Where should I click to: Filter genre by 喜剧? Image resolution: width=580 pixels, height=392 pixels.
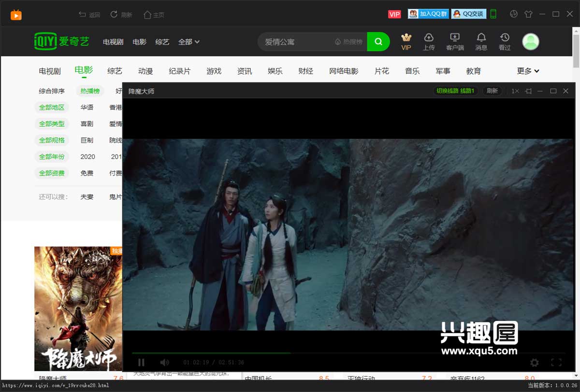[87, 124]
